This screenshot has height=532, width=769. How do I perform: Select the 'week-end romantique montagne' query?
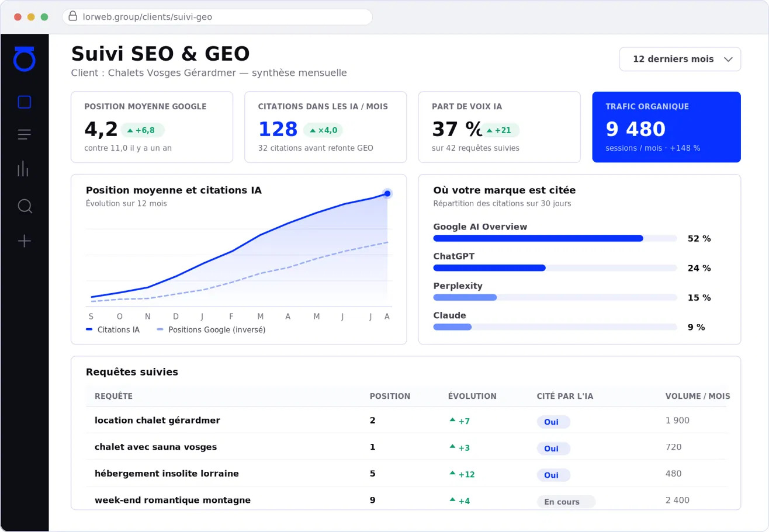[x=172, y=500]
